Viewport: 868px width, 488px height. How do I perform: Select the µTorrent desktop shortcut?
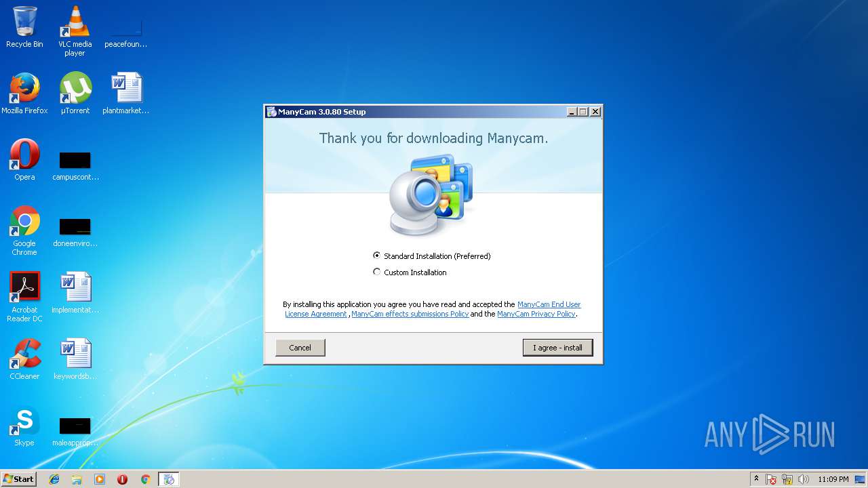click(75, 94)
